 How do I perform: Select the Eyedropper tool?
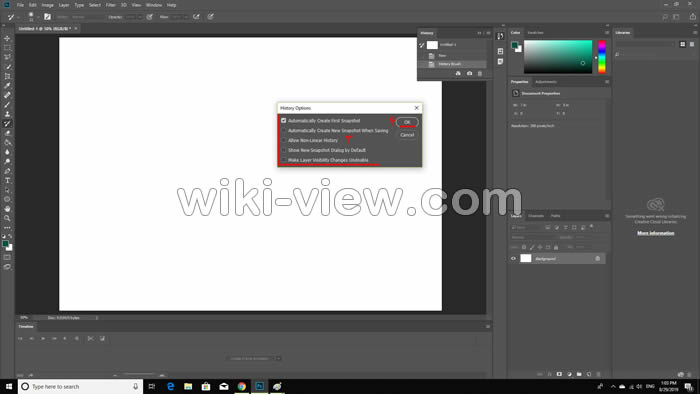click(7, 86)
